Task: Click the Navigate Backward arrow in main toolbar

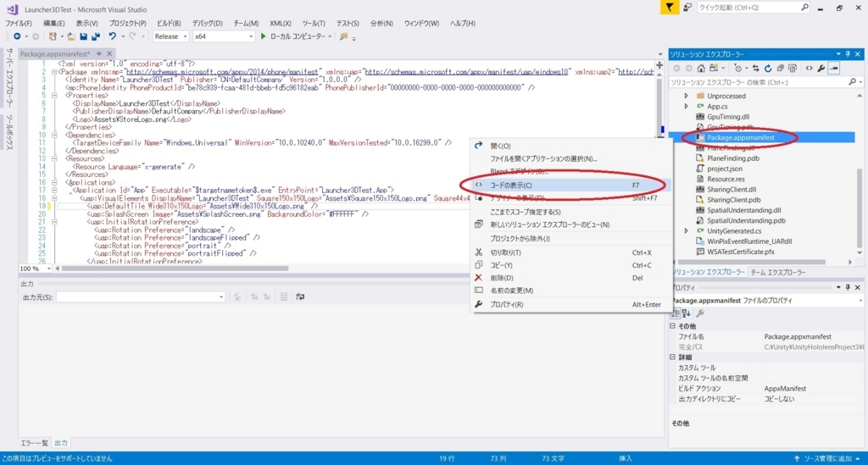Action: (x=17, y=36)
